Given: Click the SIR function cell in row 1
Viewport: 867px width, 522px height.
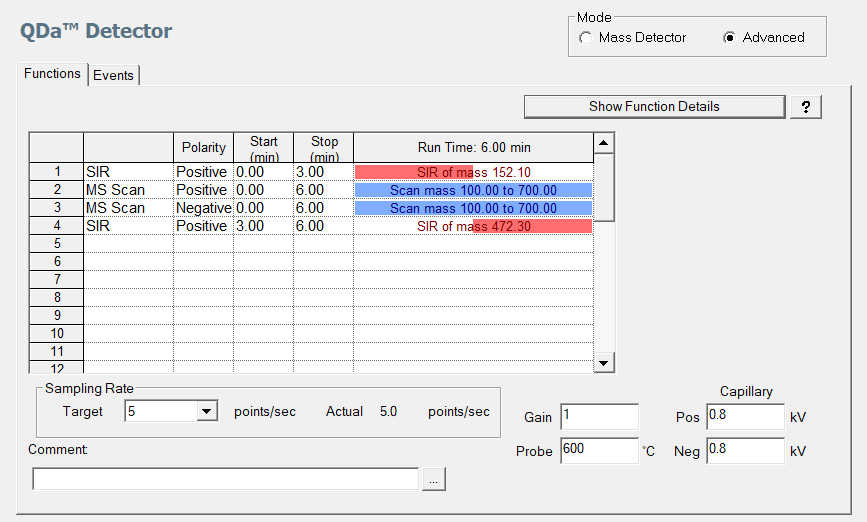Looking at the screenshot, I should coord(128,172).
